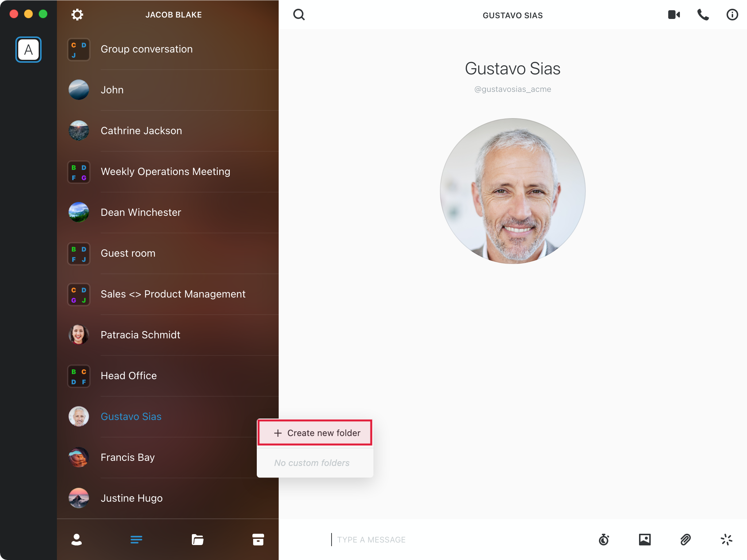Viewport: 747px width, 560px height.
Task: Click Dean Winchester's avatar thumbnail
Action: (79, 212)
